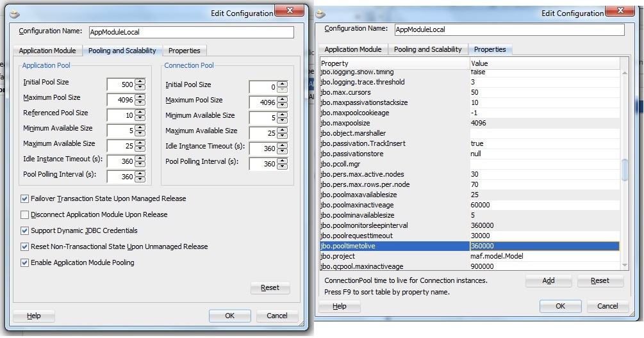Toggle Failover Transaction State Upon Managed Release
Screen dimensions: 644x338
click(x=25, y=199)
